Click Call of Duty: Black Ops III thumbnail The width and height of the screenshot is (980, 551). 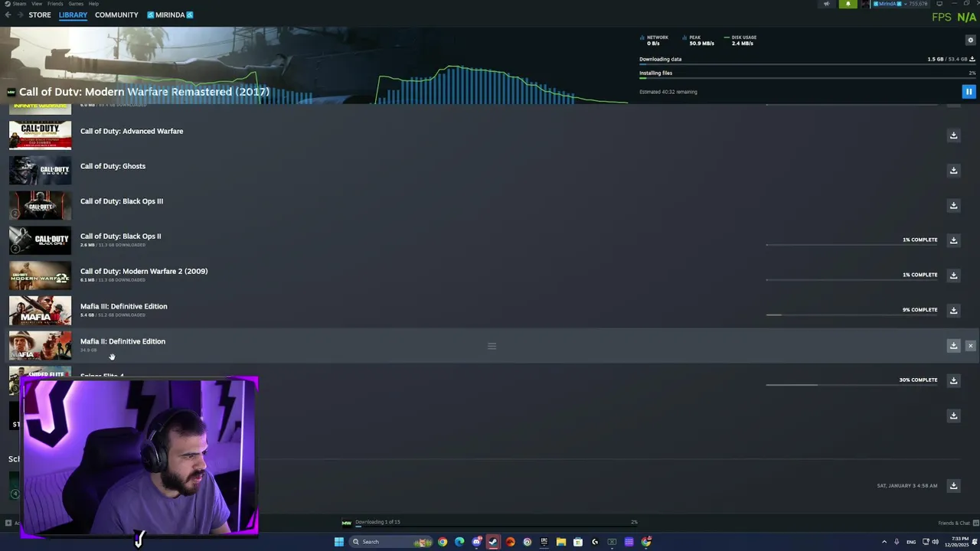40,205
